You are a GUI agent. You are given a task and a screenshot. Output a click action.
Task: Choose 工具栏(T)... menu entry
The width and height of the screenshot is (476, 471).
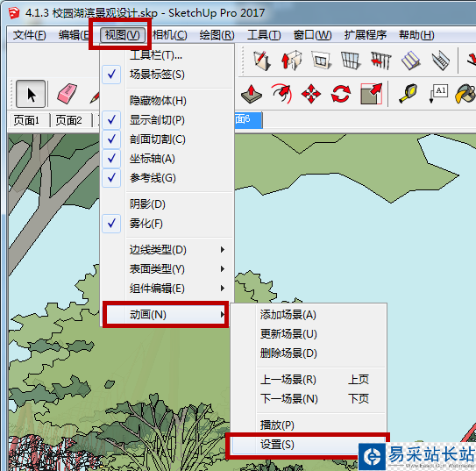167,55
